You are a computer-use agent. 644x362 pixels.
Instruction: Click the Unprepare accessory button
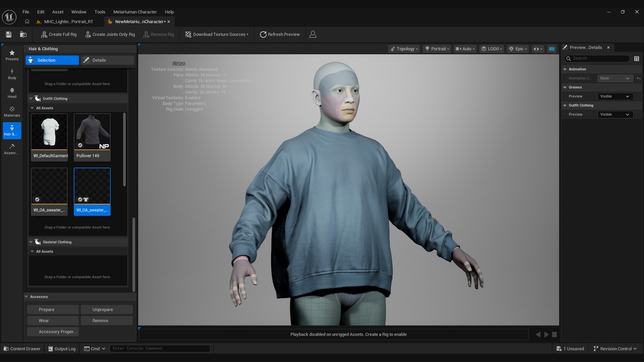106,310
